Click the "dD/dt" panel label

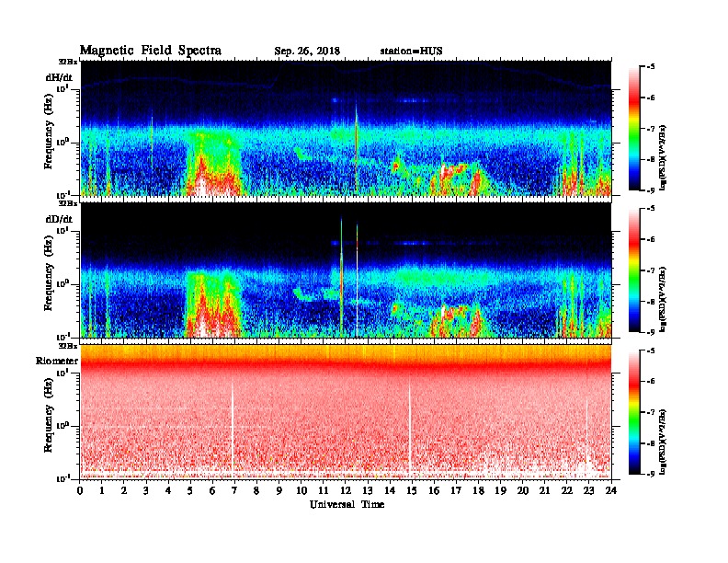[x=59, y=219]
